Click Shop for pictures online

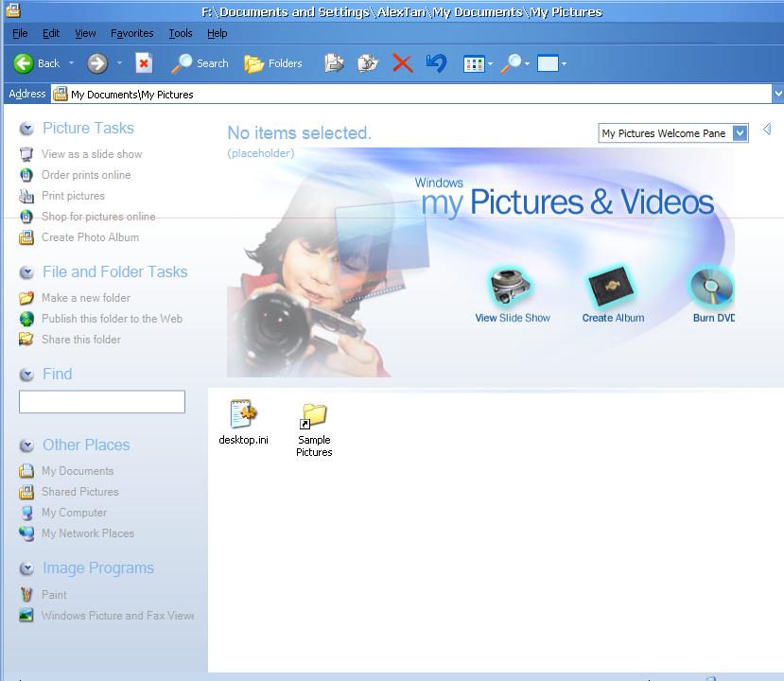pos(98,217)
